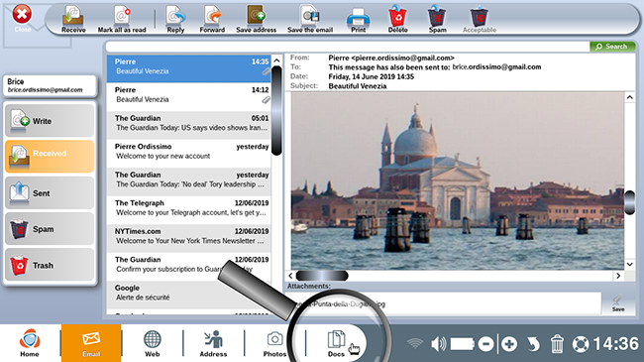Click the message pane scroll-up arrow
Viewport: 644px width, 362px height.
629,97
